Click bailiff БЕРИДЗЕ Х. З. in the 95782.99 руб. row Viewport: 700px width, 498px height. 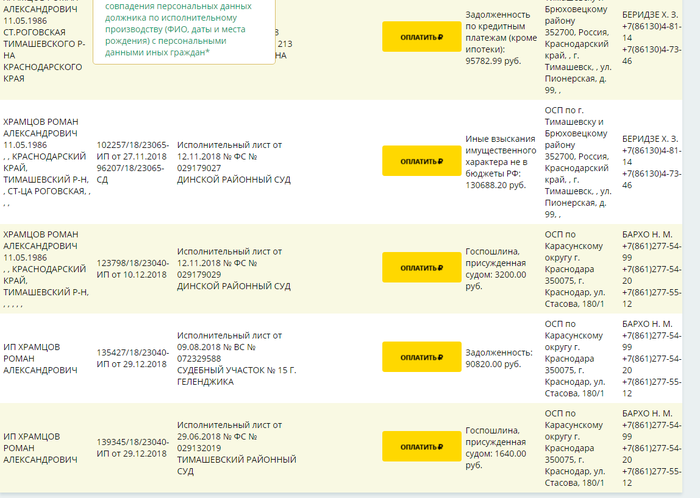click(x=650, y=15)
